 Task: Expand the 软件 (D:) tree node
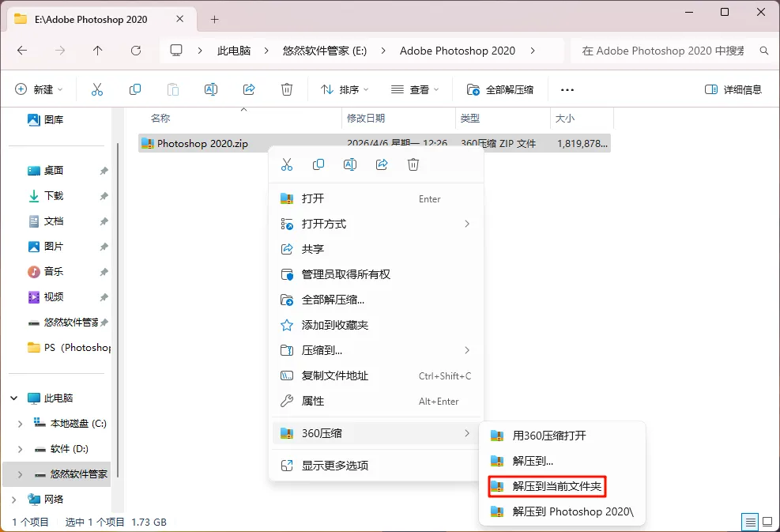pyautogui.click(x=20, y=449)
